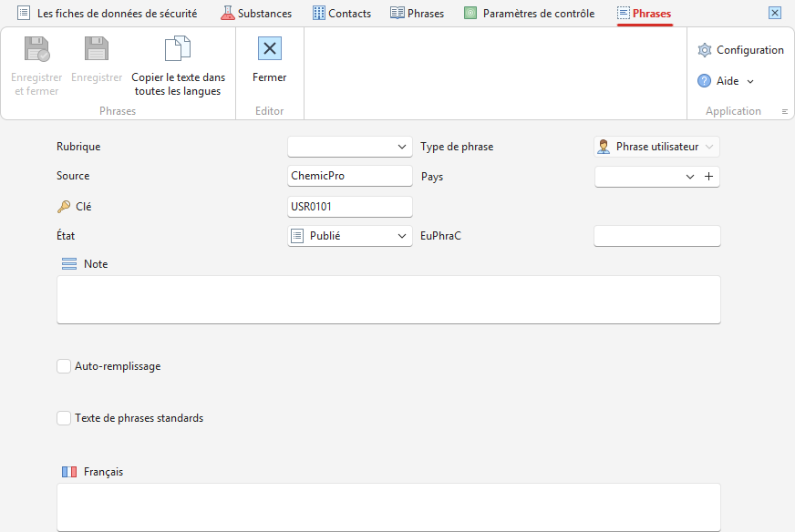Screen dimensions: 795x532
Task: Click the key icon beside Clé
Action: point(64,207)
